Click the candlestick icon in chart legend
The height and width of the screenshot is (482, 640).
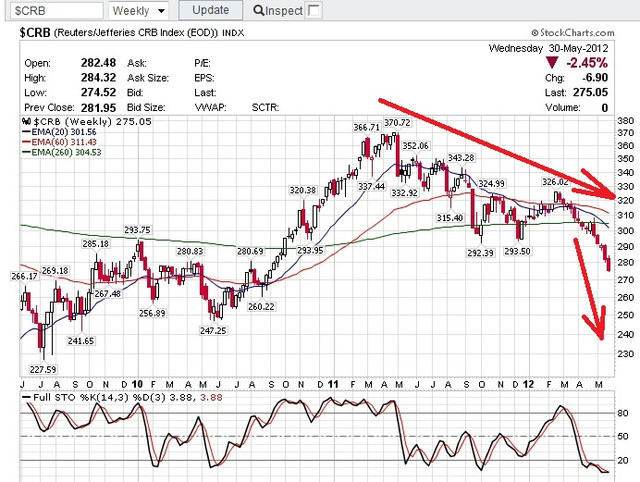(x=26, y=121)
